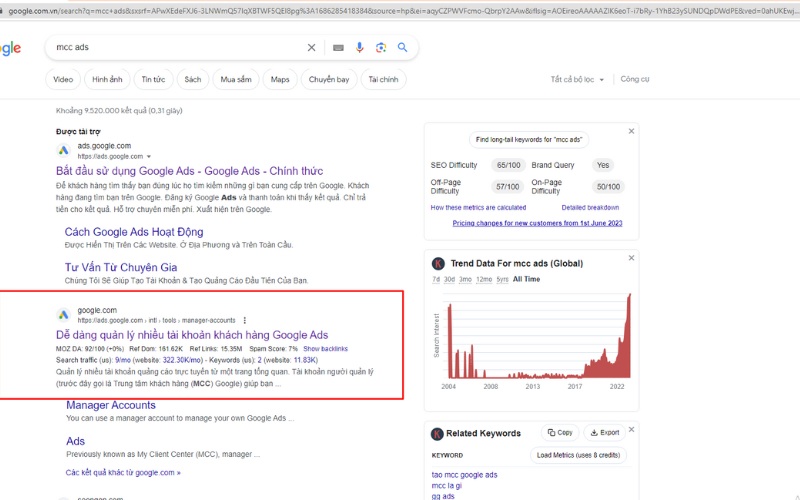800x500 pixels.
Task: Close the Related Keywords panel
Action: 631,431
